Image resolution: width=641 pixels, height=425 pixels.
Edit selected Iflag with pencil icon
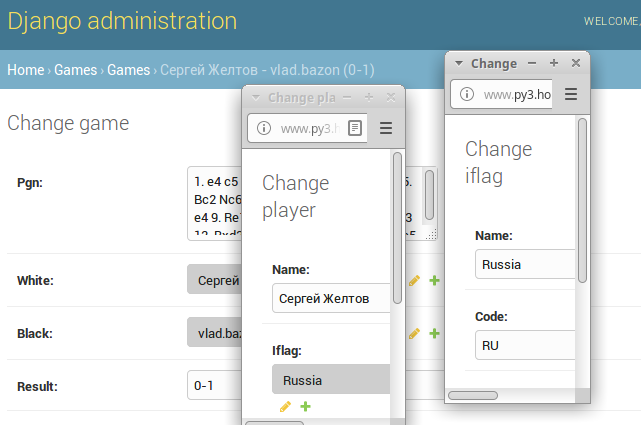click(285, 407)
